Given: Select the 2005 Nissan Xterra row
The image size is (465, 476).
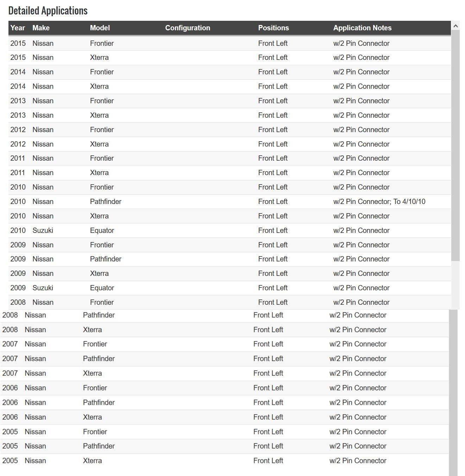Looking at the screenshot, I should point(225,461).
